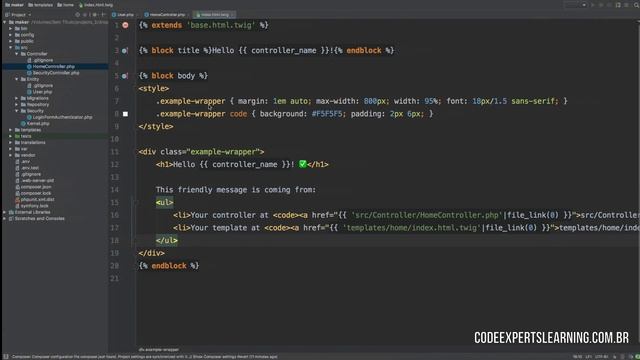The height and width of the screenshot is (360, 640).
Task: Click the override gutter icon on line 3
Action: tap(125, 51)
